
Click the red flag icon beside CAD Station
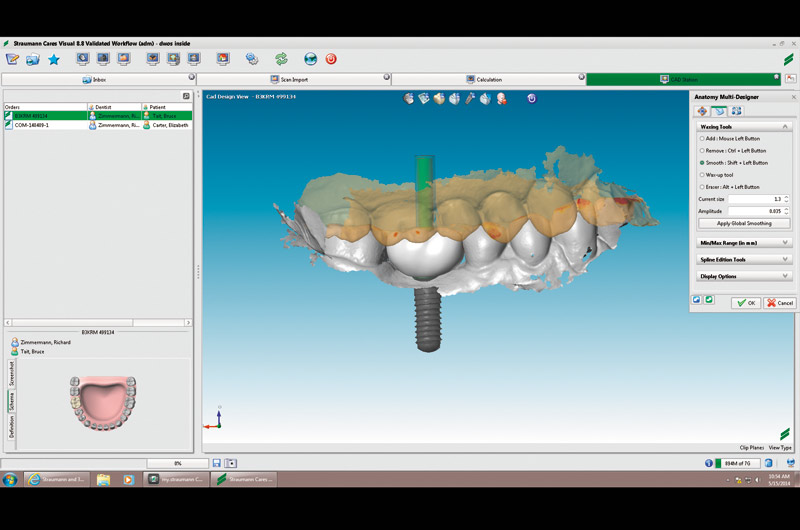pyautogui.click(x=790, y=79)
